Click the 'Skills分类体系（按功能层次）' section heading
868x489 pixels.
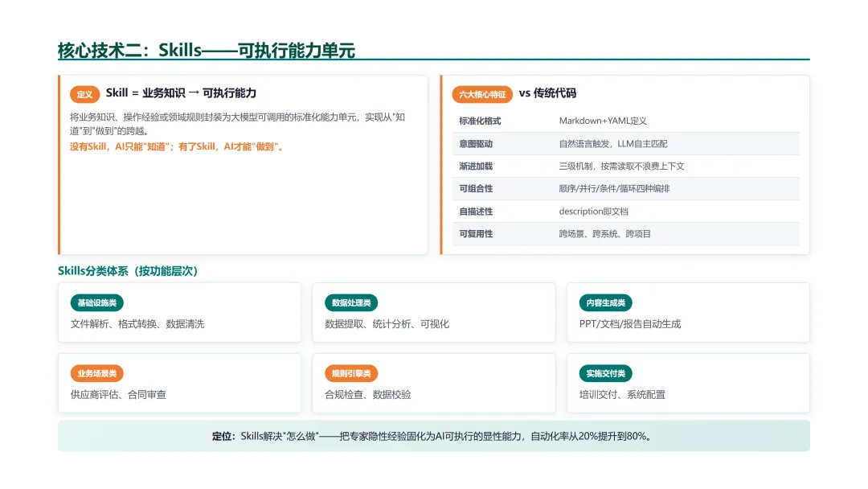pyautogui.click(x=128, y=271)
